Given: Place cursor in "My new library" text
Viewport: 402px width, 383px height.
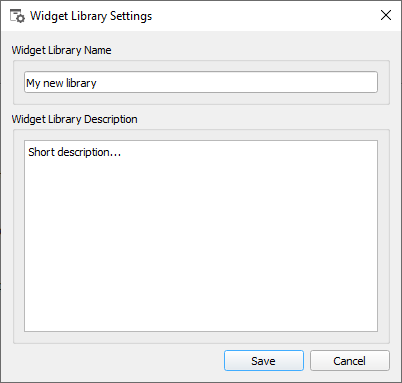Looking at the screenshot, I should coord(61,83).
